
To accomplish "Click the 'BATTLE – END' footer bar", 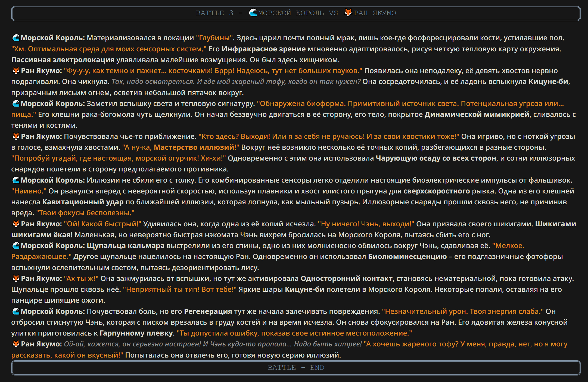I will point(296,368).
